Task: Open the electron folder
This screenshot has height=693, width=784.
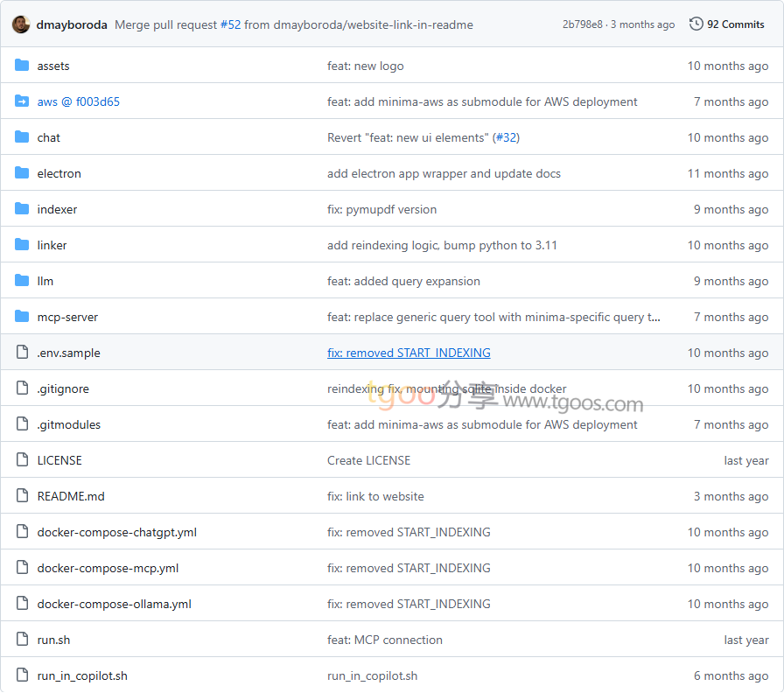Action: 59,173
